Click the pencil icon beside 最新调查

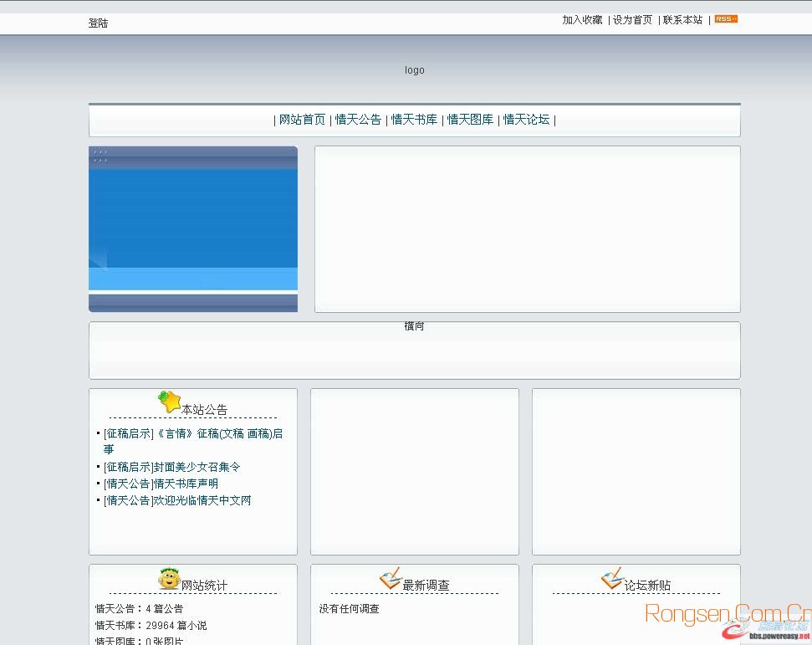[x=391, y=578]
